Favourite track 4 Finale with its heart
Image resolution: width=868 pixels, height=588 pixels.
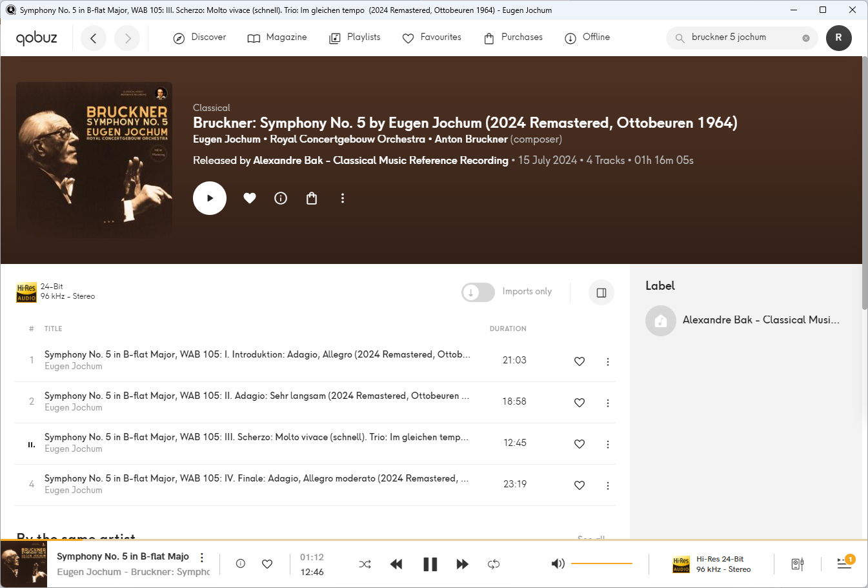(x=580, y=485)
